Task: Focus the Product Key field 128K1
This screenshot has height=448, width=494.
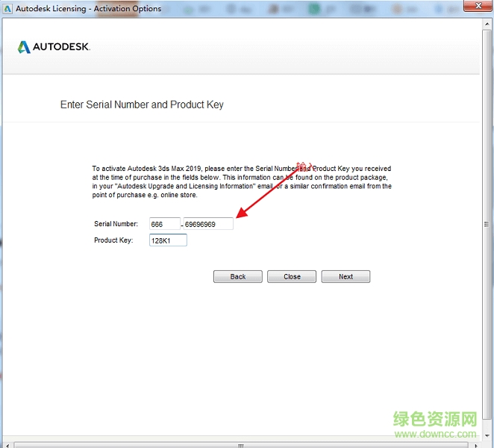Action: point(168,240)
